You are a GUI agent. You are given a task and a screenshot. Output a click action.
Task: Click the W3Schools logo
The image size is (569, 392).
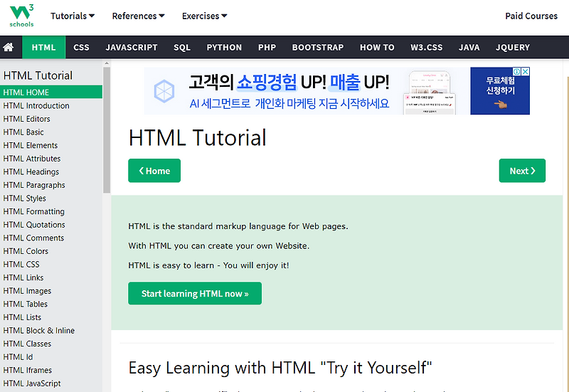coord(21,16)
